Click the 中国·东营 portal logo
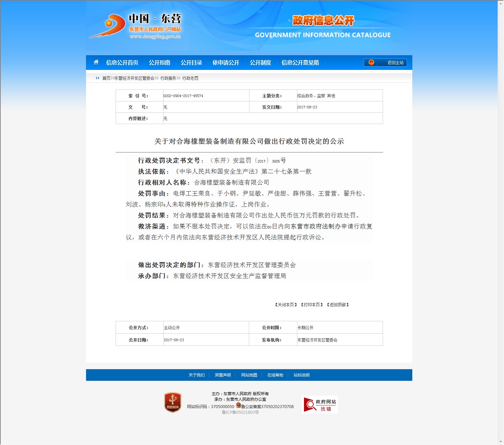The width and height of the screenshot is (504, 445). tap(136, 26)
